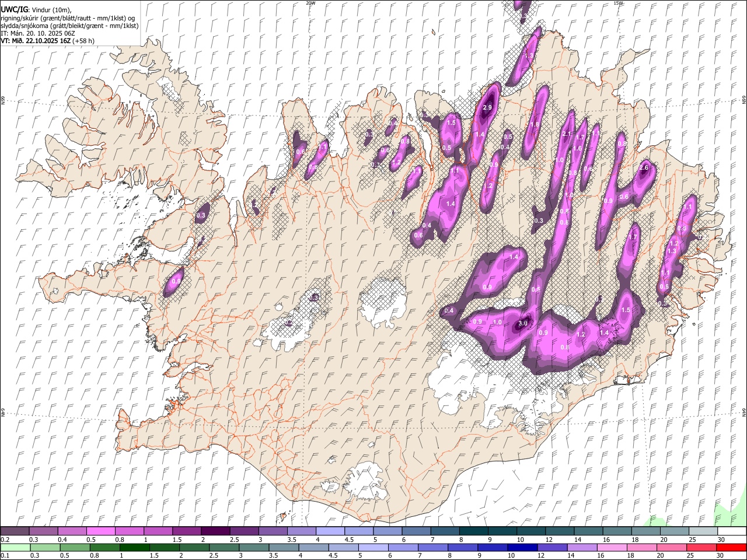747x560 pixels.
Task: Click the '2.9' snowfall value on the map
Action: point(487,108)
